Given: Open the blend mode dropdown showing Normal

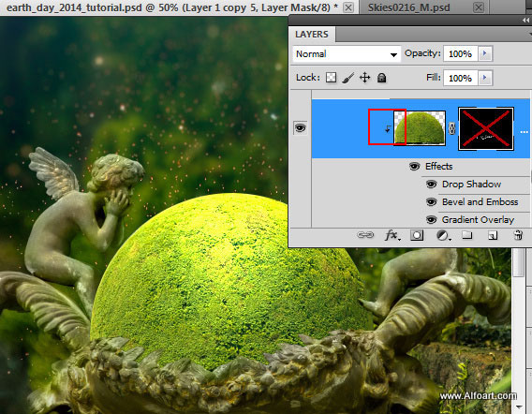Looking at the screenshot, I should [347, 54].
